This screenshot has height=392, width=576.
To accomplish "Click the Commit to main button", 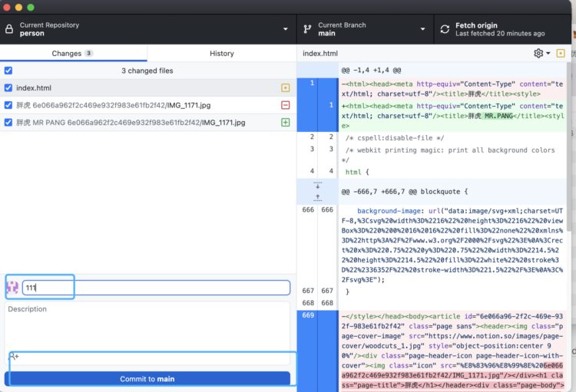I will click(147, 379).
